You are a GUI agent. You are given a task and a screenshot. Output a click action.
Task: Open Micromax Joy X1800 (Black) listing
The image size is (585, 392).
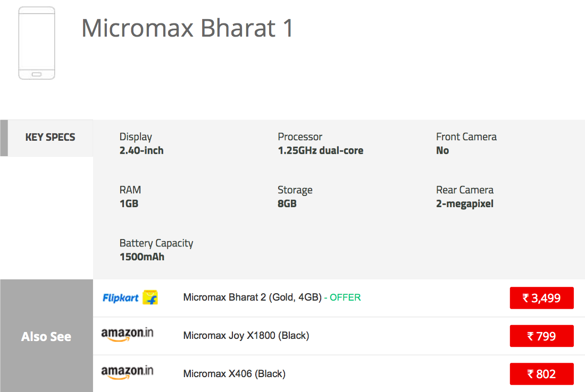246,336
